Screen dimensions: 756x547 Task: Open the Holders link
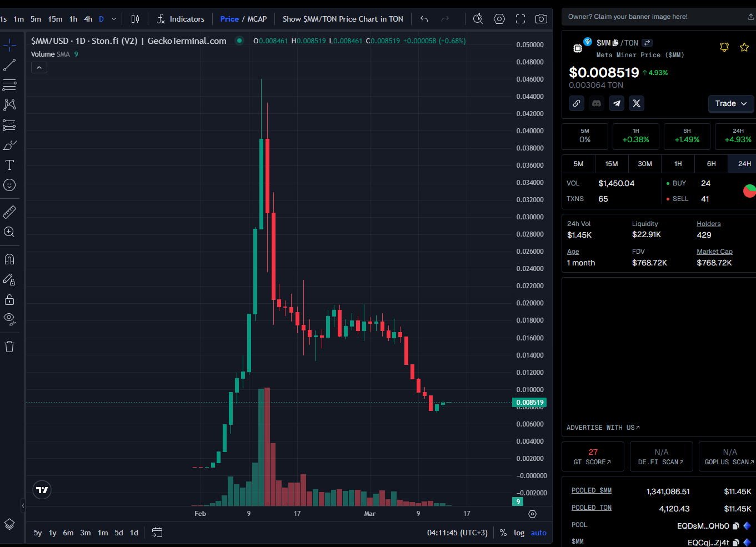pyautogui.click(x=709, y=224)
